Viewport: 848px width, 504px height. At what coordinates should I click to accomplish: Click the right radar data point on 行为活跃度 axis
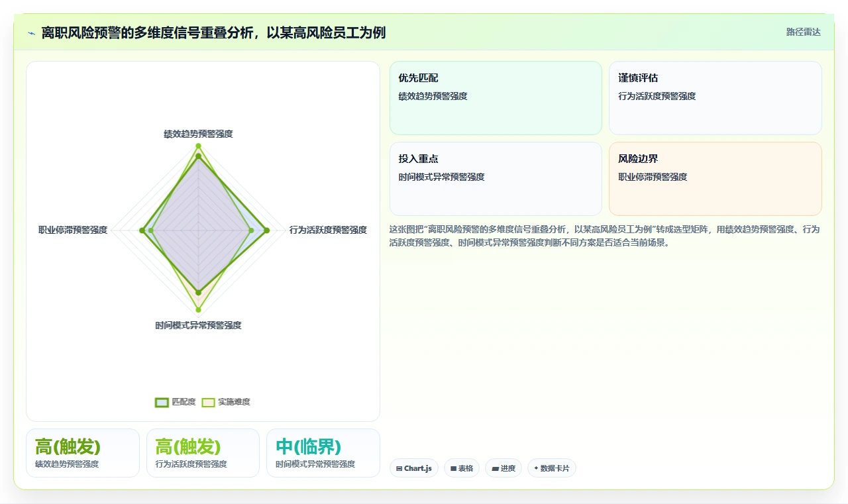point(266,230)
